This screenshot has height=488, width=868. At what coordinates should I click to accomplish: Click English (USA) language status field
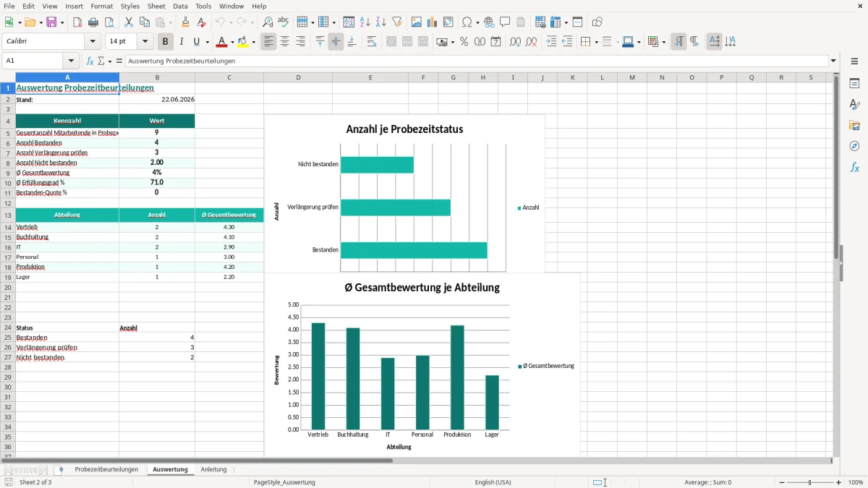tap(493, 482)
